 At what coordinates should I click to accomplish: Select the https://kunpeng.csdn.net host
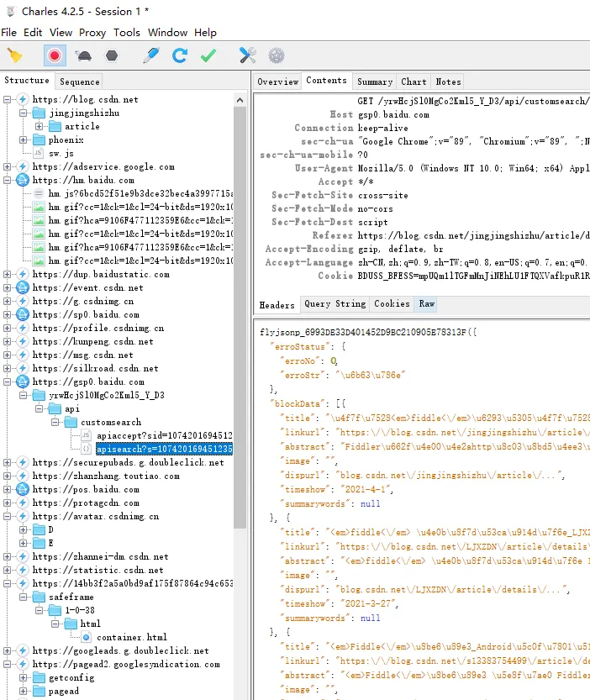pos(93,341)
